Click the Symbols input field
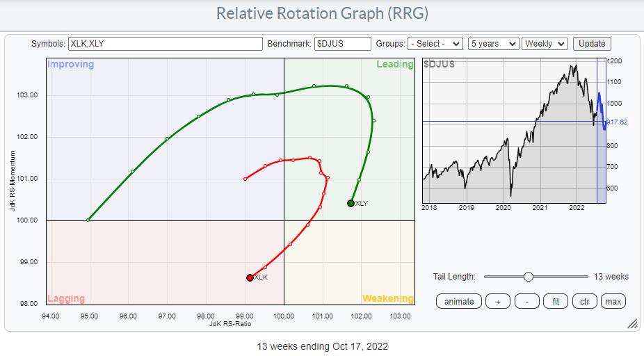The height and width of the screenshot is (356, 644). click(165, 44)
